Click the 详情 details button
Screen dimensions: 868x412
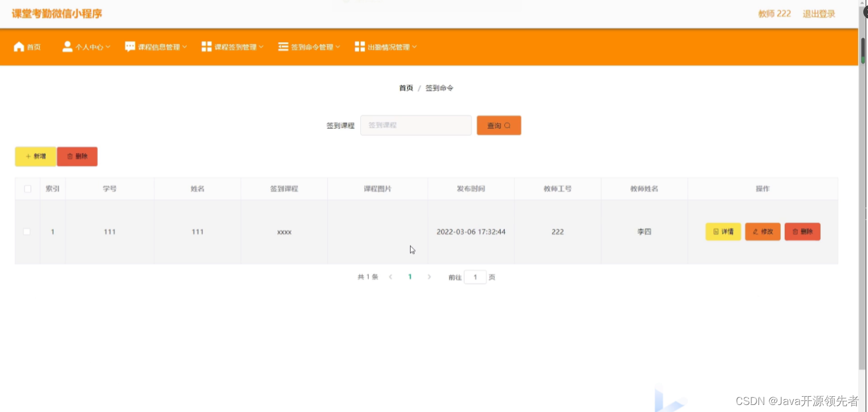(x=723, y=231)
